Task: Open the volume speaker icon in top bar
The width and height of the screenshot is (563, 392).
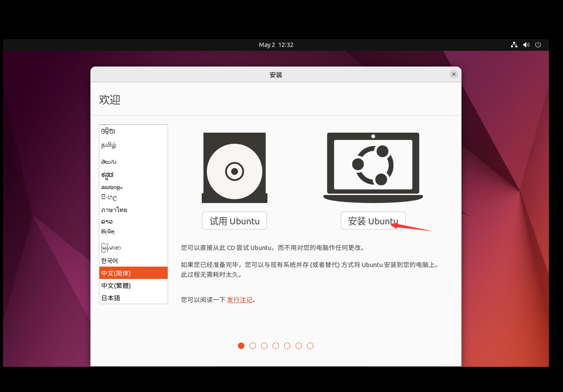Action: point(526,45)
